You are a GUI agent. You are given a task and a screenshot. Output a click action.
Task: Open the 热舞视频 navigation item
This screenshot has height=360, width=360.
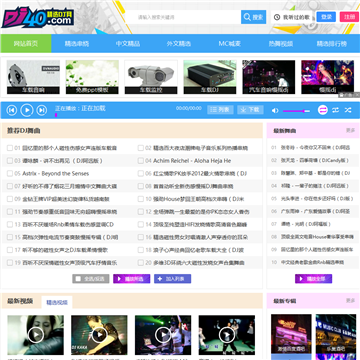click(x=281, y=44)
